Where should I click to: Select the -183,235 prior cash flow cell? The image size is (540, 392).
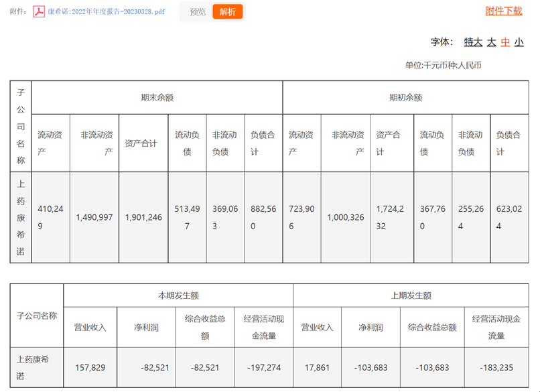(x=496, y=368)
